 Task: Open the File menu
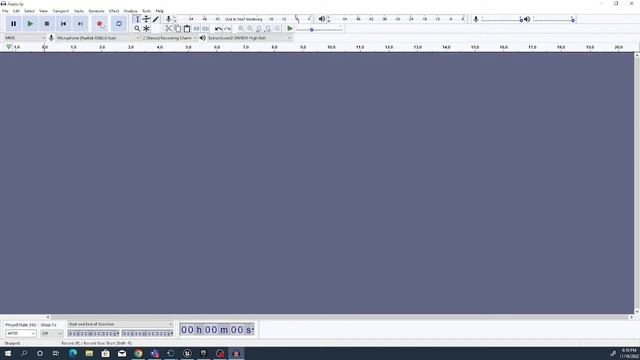coord(5,11)
